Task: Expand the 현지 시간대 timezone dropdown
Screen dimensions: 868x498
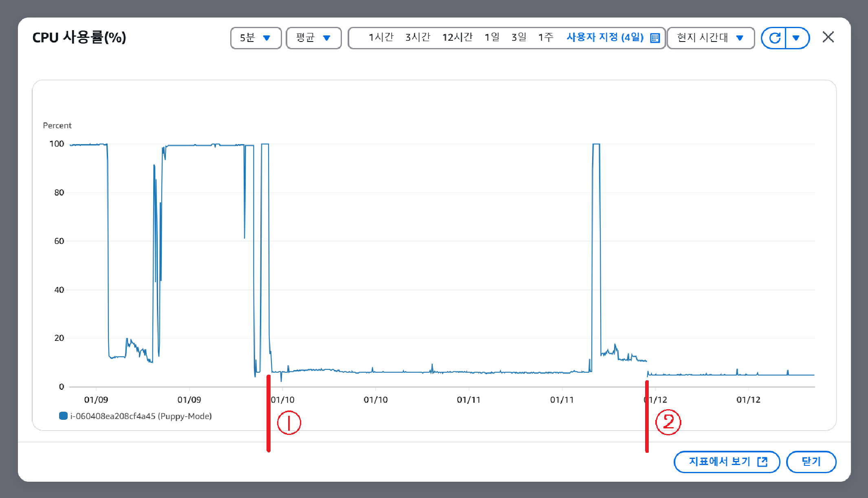Action: tap(710, 38)
